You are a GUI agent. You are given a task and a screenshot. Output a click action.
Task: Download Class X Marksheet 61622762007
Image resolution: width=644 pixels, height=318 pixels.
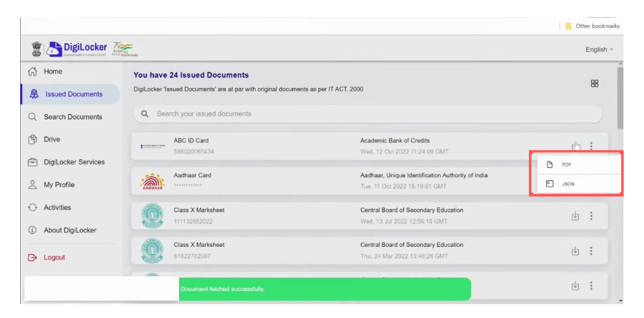[575, 251]
